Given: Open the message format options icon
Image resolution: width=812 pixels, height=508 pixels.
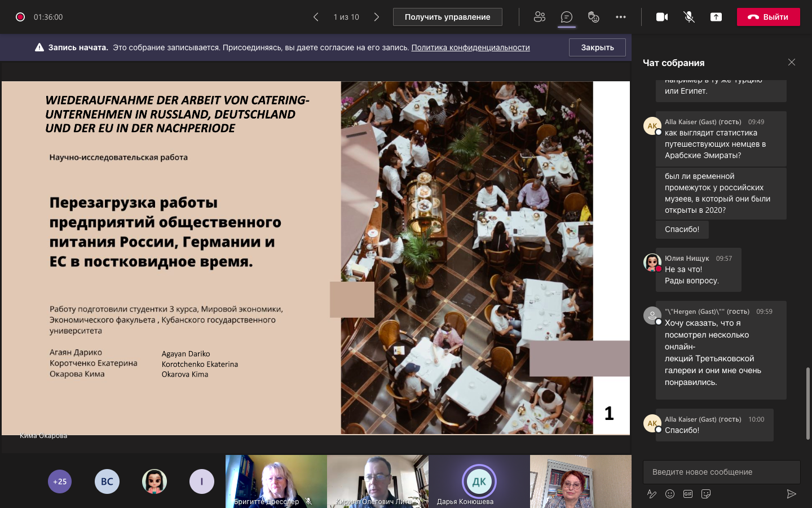Looking at the screenshot, I should tap(652, 494).
